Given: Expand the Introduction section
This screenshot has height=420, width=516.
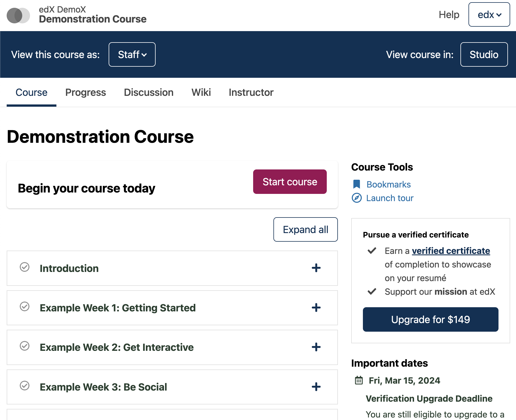Looking at the screenshot, I should [x=316, y=268].
